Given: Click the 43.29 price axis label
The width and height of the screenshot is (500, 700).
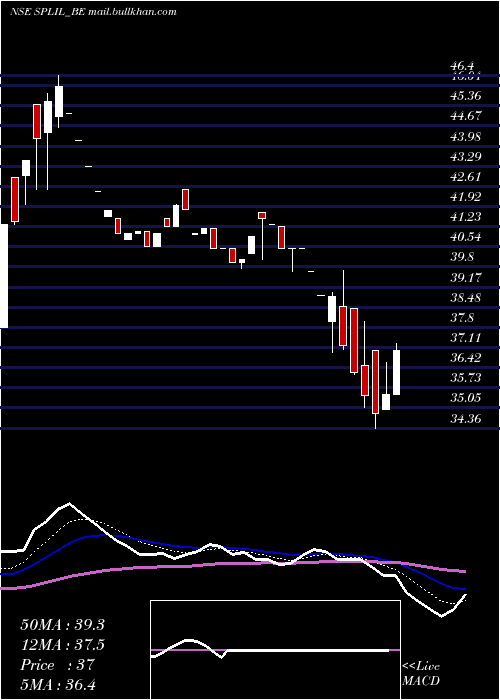Looking at the screenshot, I should [x=467, y=157].
